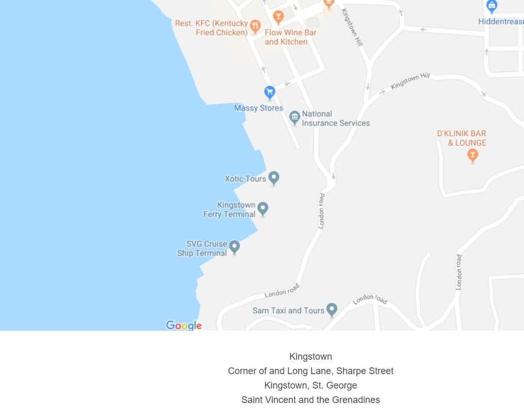
Task: Select the National Insurance Services label
Action: pyautogui.click(x=336, y=118)
